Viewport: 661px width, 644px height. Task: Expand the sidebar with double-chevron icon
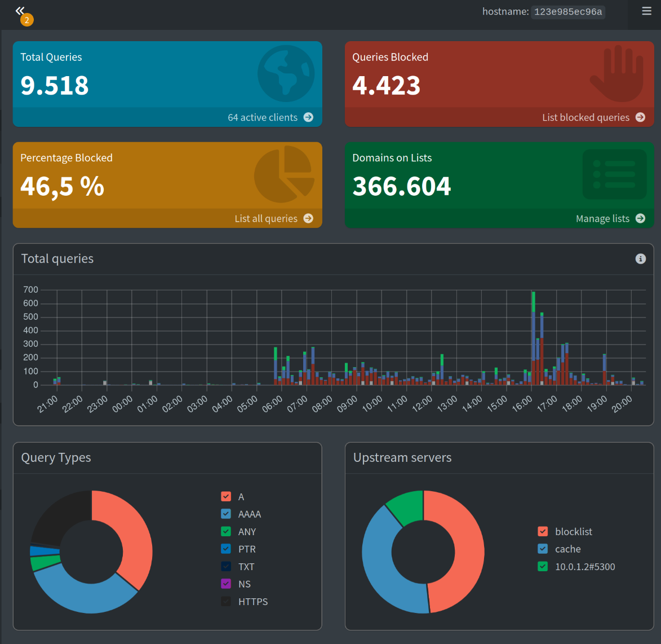coord(19,10)
